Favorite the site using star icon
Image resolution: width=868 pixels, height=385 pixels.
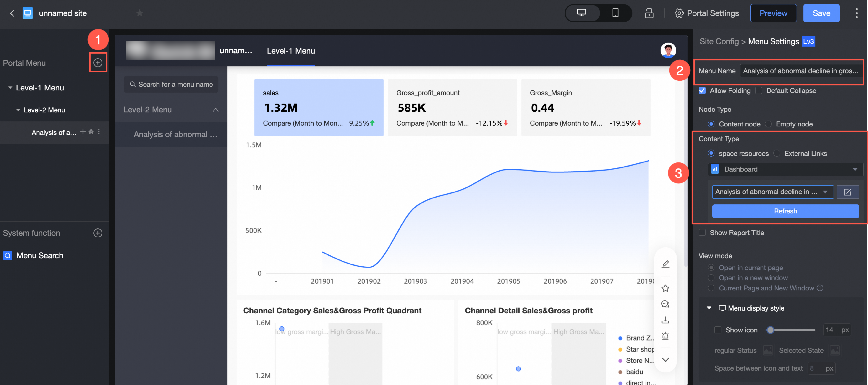139,13
